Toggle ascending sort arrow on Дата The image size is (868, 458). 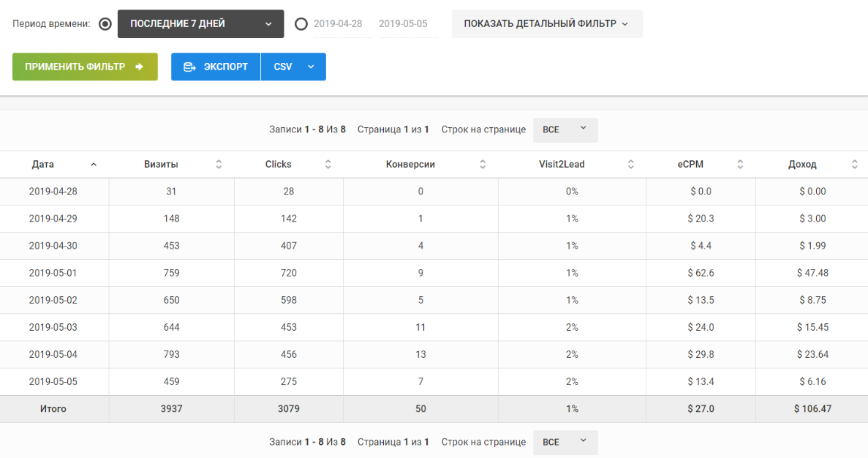94,165
